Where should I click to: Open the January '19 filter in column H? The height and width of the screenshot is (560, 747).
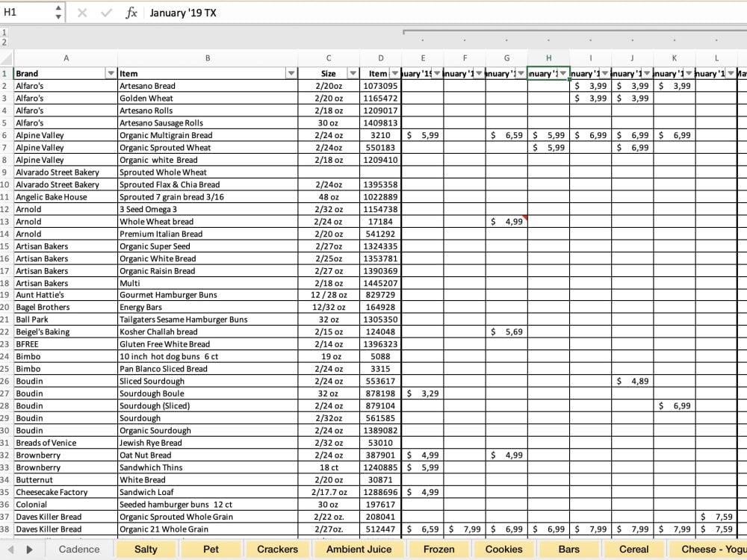coord(562,72)
